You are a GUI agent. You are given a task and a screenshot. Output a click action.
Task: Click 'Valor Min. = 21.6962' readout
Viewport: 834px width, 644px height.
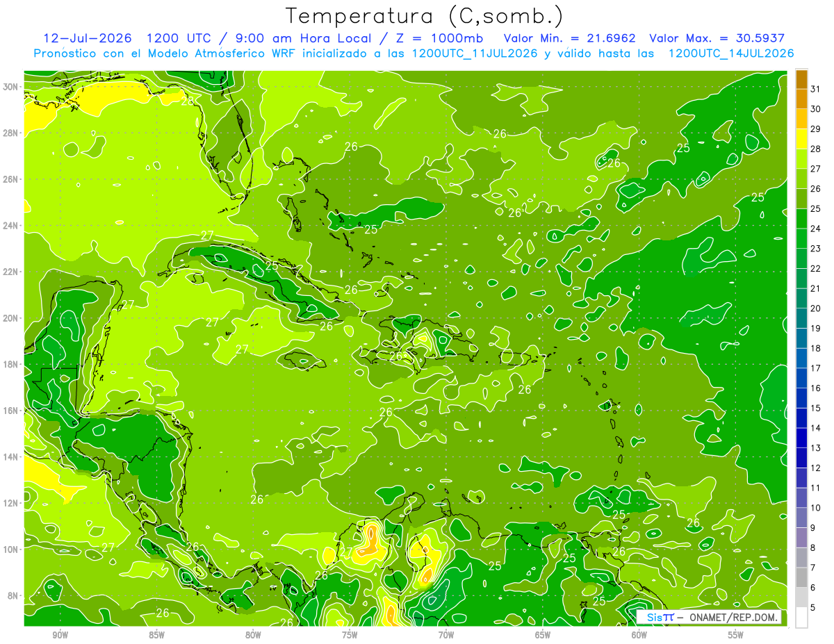[x=570, y=38]
